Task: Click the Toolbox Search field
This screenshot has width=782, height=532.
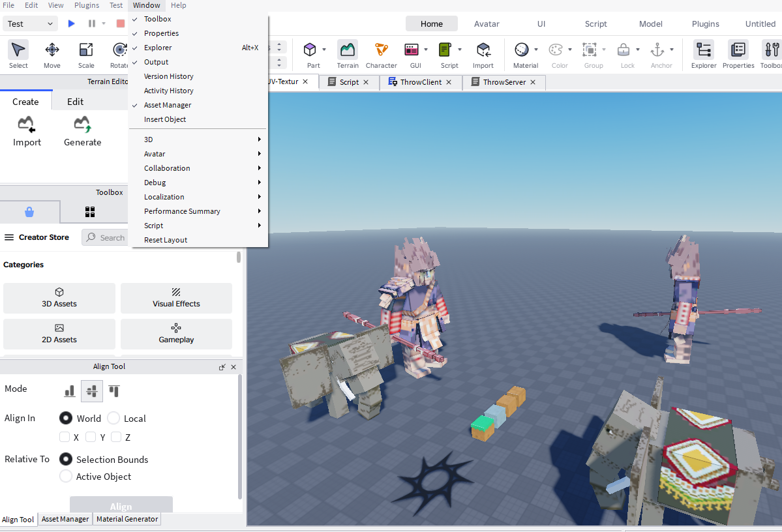Action: tap(105, 237)
